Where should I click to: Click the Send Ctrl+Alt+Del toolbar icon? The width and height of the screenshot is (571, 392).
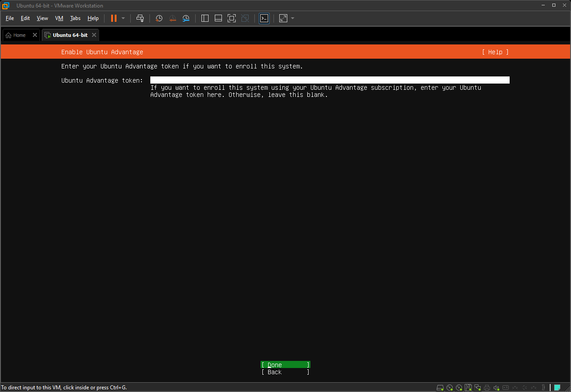click(140, 18)
